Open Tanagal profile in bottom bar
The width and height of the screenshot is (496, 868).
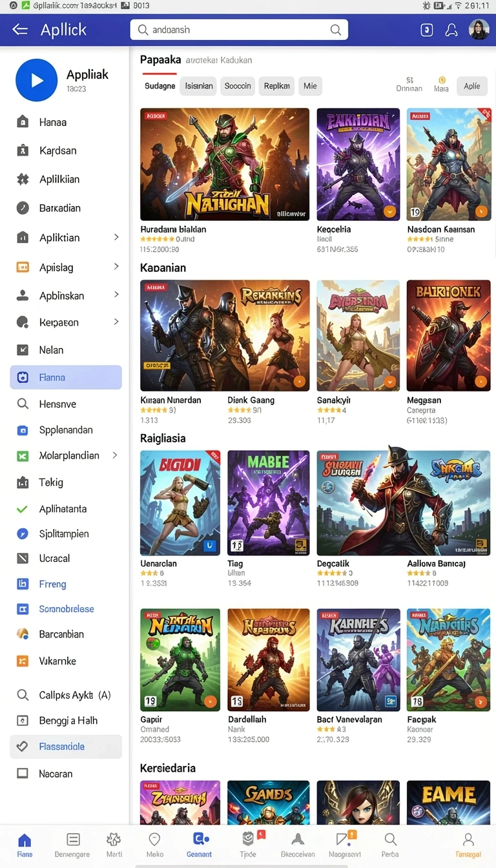click(468, 845)
